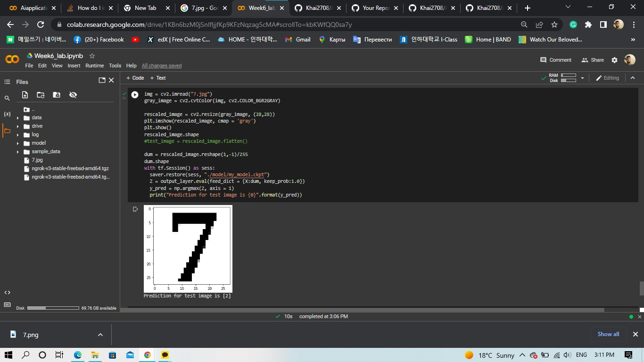Open the Runtime menu
The image size is (644, 362).
pos(94,66)
